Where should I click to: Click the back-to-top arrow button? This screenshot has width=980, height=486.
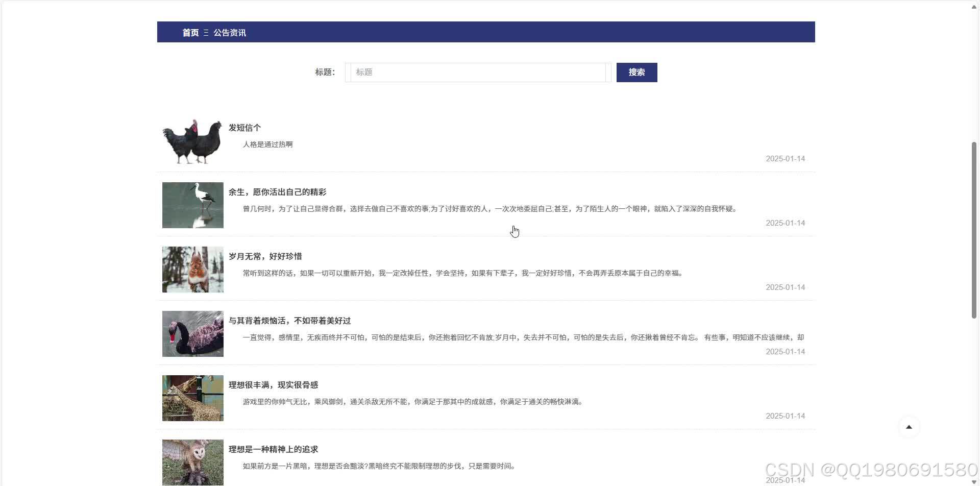pos(909,427)
